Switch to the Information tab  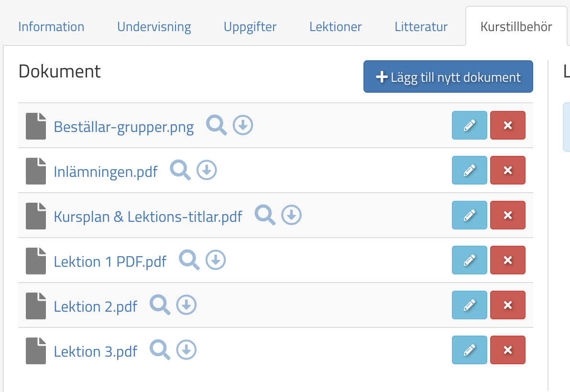pos(51,27)
